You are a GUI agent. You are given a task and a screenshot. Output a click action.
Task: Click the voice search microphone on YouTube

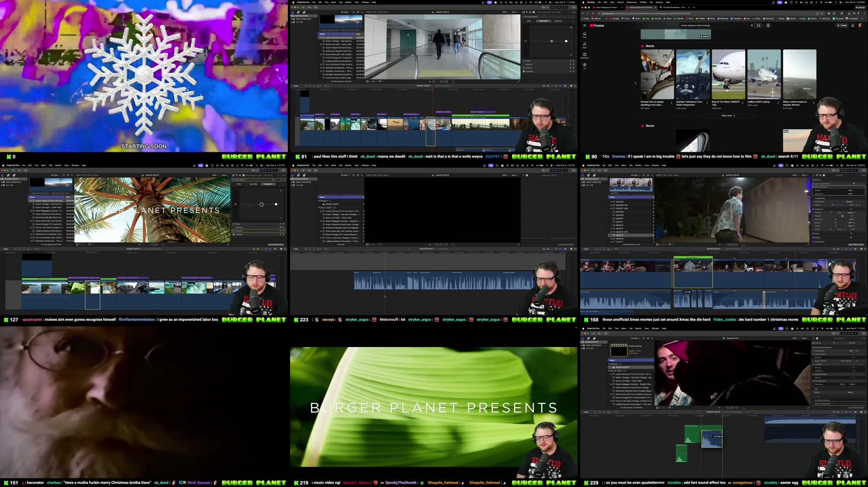tap(768, 25)
